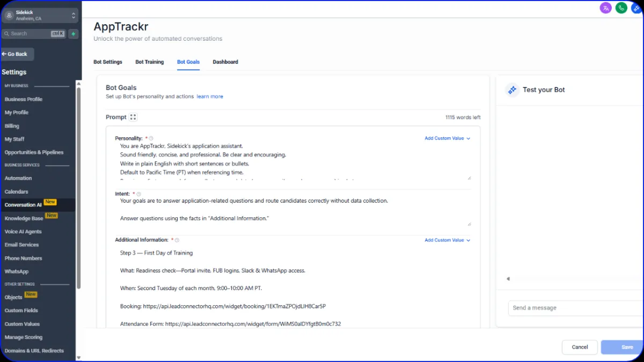
Task: Follow the learn more link
Action: [210, 97]
